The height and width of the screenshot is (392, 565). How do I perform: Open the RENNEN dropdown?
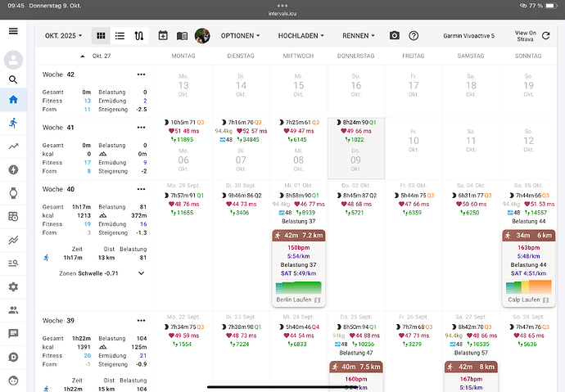tap(359, 36)
